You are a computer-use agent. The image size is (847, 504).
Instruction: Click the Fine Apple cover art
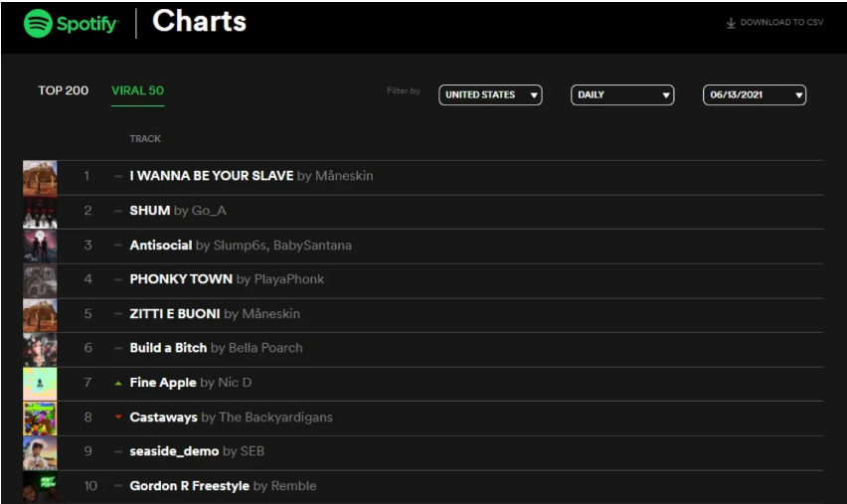40,384
